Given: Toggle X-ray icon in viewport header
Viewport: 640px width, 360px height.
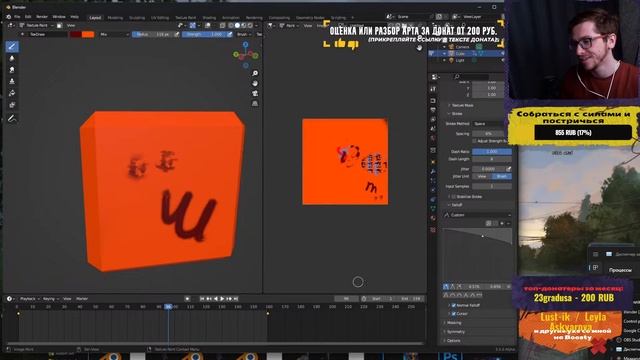Looking at the screenshot, I should tap(222, 25).
